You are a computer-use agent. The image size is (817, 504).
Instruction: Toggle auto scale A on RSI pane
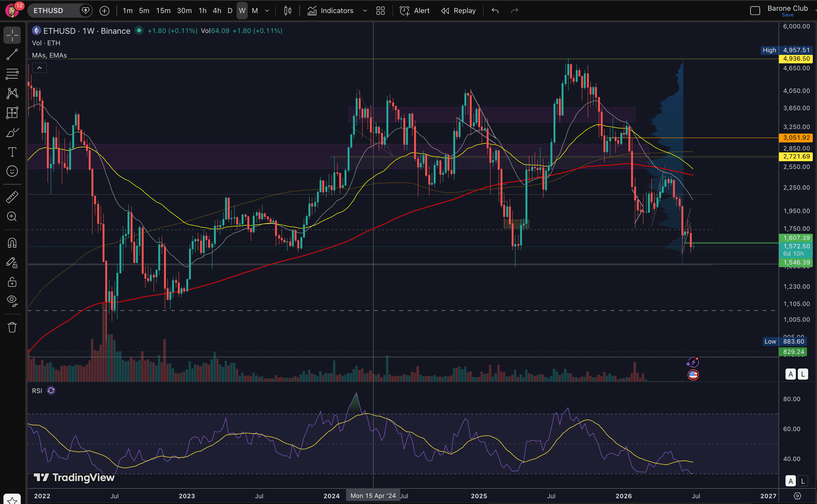(790, 481)
